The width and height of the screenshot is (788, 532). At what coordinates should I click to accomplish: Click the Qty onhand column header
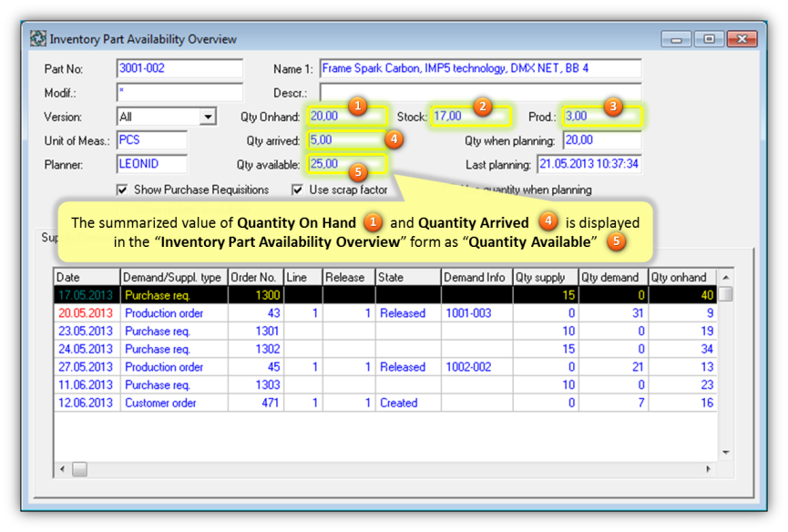click(x=682, y=277)
